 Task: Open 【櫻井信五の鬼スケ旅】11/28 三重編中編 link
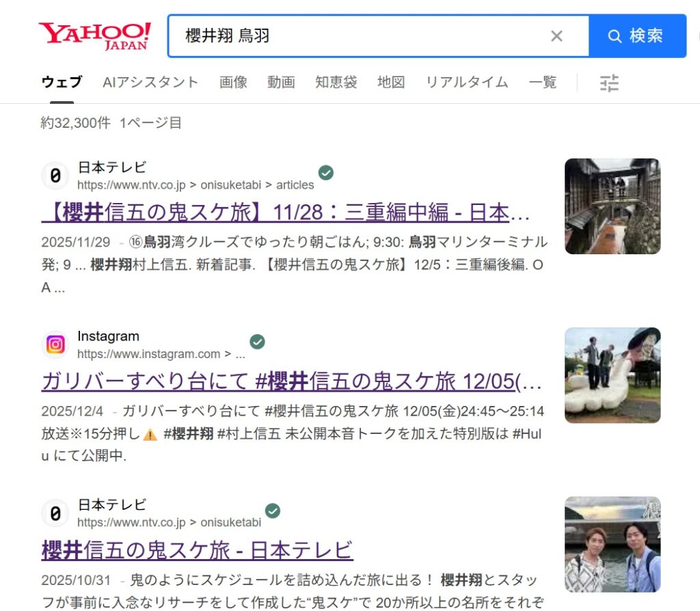tap(286, 213)
